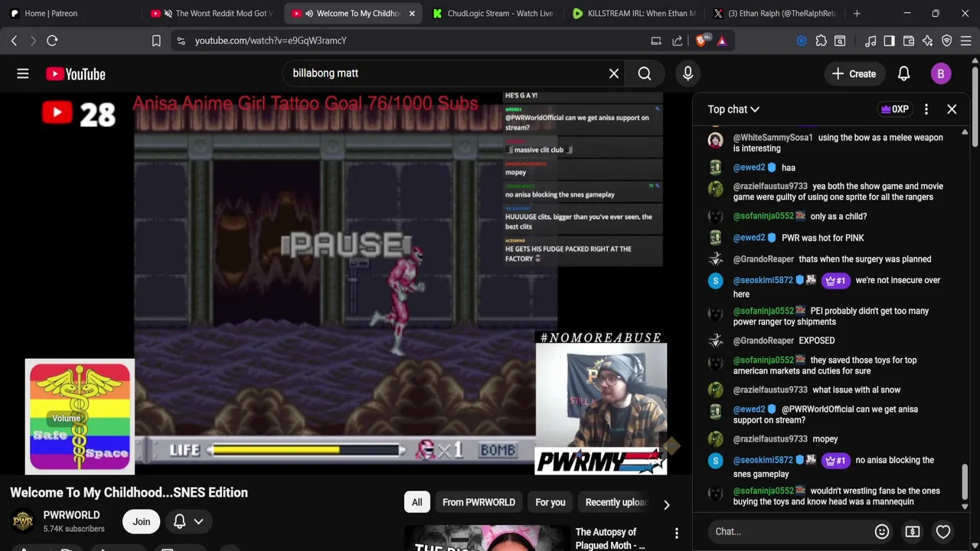This screenshot has width=980, height=551.
Task: Switch to Worst Reddit Mod tab
Action: click(214, 13)
